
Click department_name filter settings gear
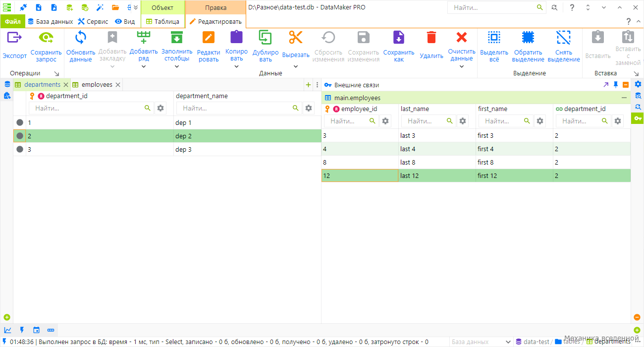click(309, 108)
